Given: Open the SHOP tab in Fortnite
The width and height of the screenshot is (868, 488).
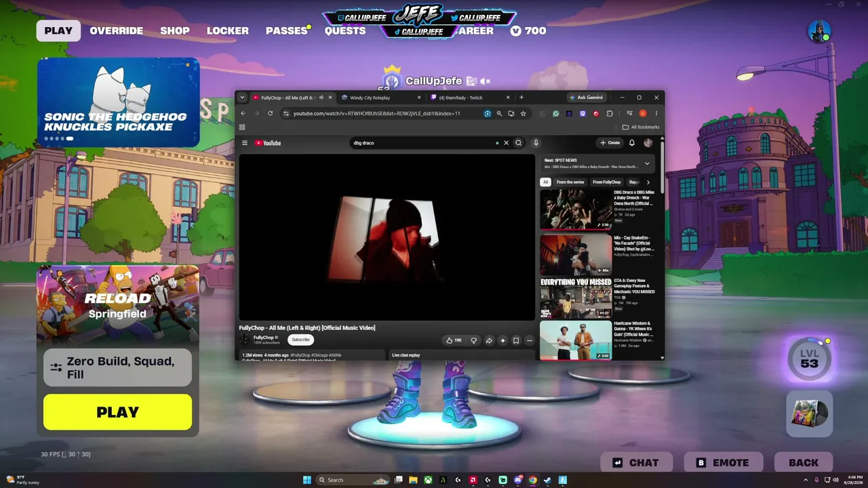Looking at the screenshot, I should (175, 30).
